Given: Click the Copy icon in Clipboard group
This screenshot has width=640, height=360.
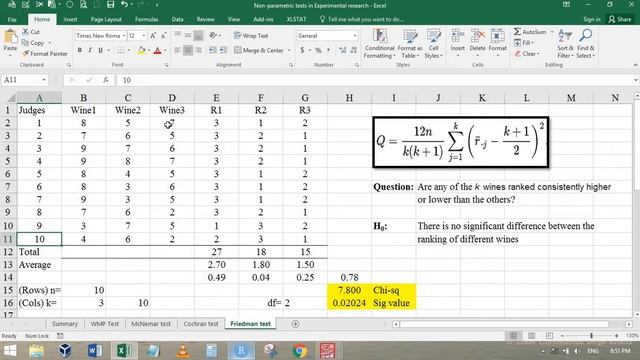Looking at the screenshot, I should [25, 42].
